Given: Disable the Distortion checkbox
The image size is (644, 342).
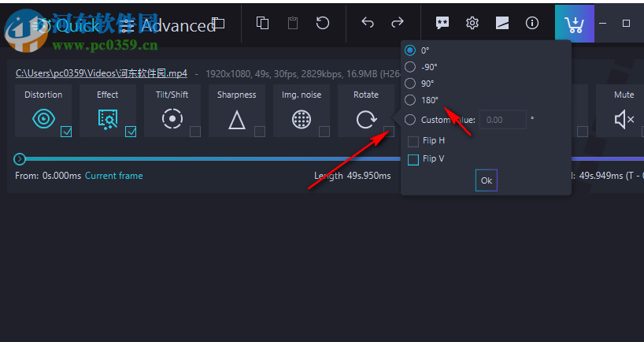Looking at the screenshot, I should (66, 132).
